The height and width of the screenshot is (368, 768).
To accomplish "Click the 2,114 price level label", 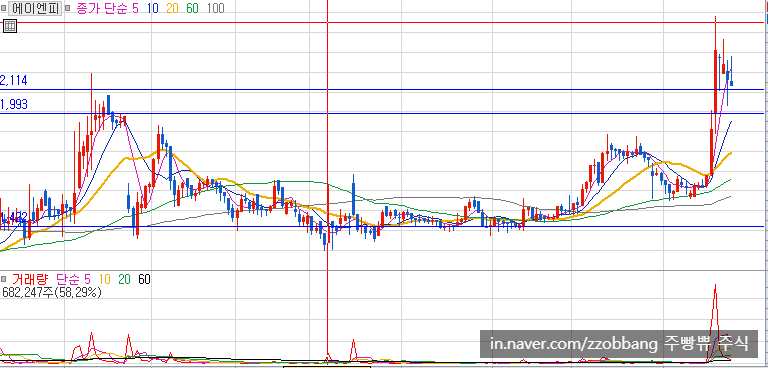I will (x=14, y=81).
